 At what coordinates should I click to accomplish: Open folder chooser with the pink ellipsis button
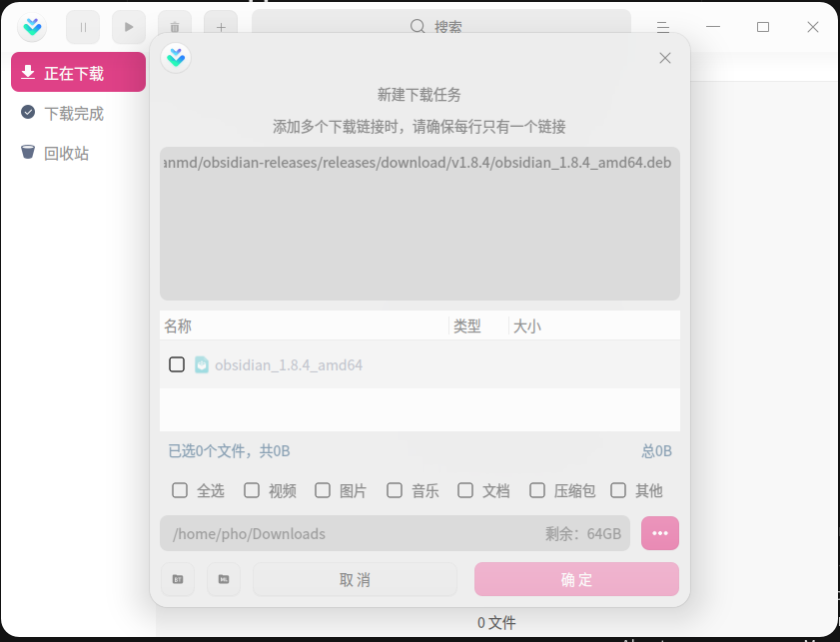click(660, 533)
